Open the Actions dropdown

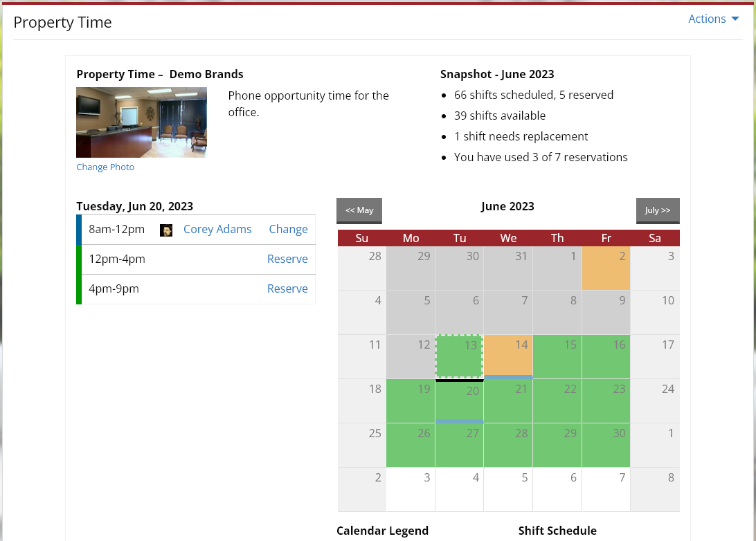tap(707, 19)
